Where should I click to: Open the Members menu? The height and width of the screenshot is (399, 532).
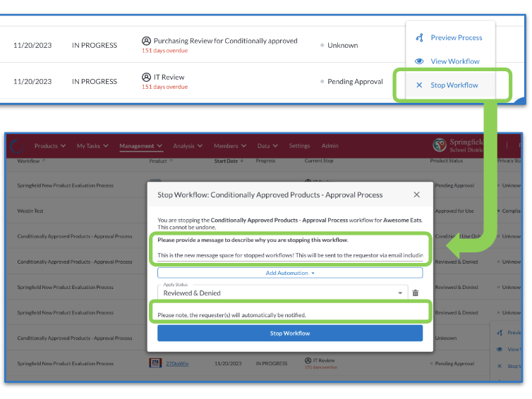230,146
